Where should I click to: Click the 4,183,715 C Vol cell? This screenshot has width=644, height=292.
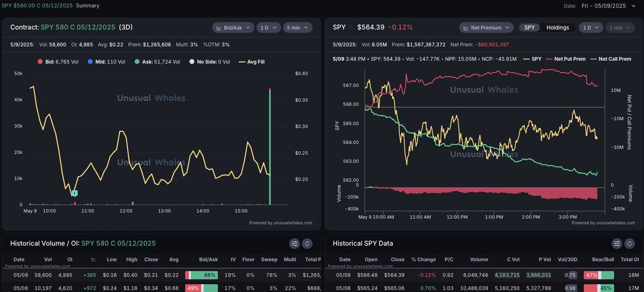507,275
